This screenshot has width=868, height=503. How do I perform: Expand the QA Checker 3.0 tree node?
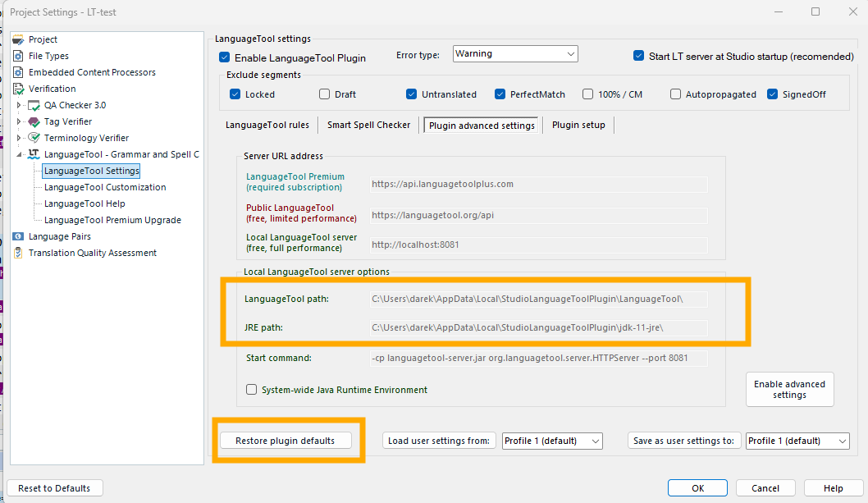(x=20, y=105)
